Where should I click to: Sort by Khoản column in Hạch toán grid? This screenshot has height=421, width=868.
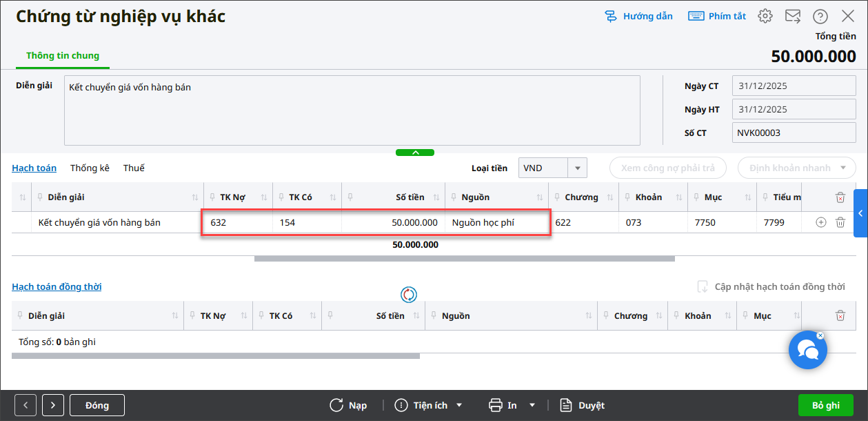680,197
